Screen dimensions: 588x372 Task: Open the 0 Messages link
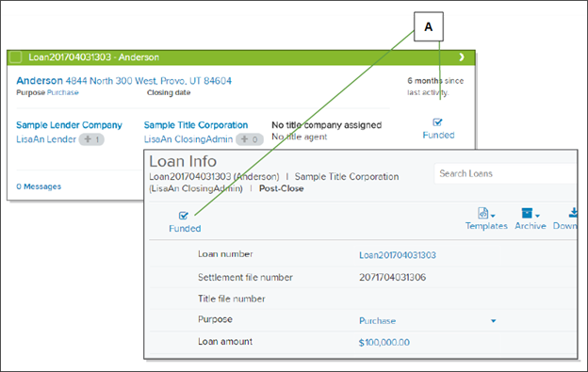39,186
